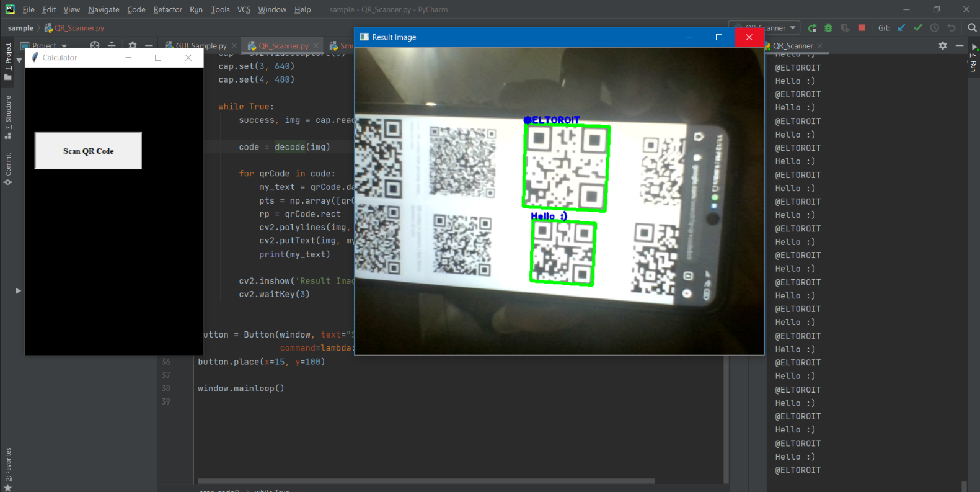Viewport: 980px width, 492px height.
Task: Click the QR_Scanner.py breadcrumb
Action: coord(74,29)
